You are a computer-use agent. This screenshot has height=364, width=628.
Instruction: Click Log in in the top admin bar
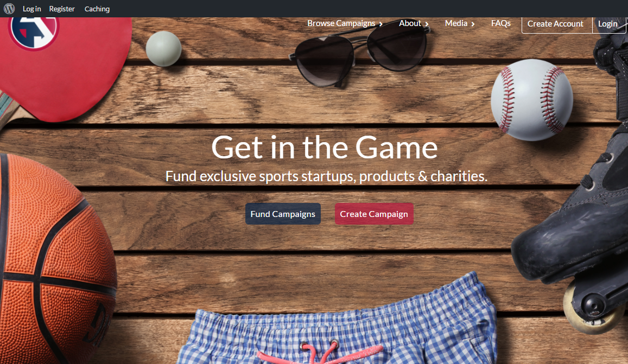pyautogui.click(x=31, y=9)
